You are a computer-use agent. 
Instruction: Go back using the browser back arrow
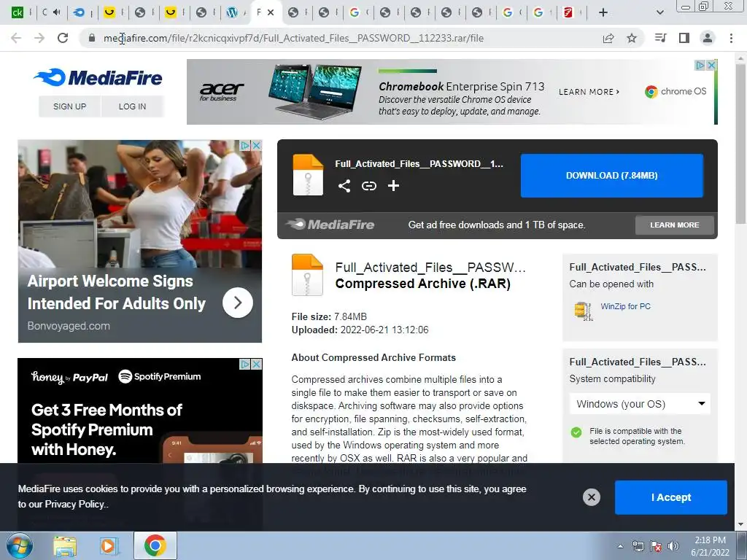[x=16, y=38]
